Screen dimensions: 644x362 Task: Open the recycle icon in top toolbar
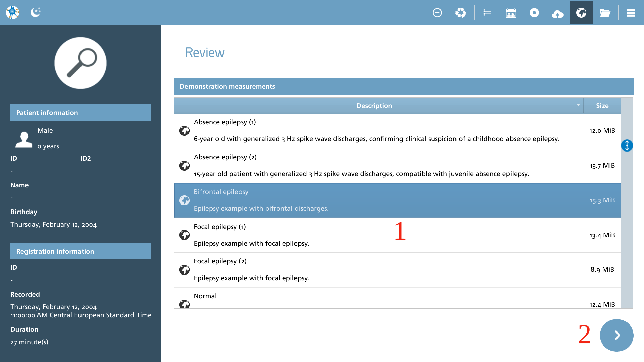click(461, 13)
